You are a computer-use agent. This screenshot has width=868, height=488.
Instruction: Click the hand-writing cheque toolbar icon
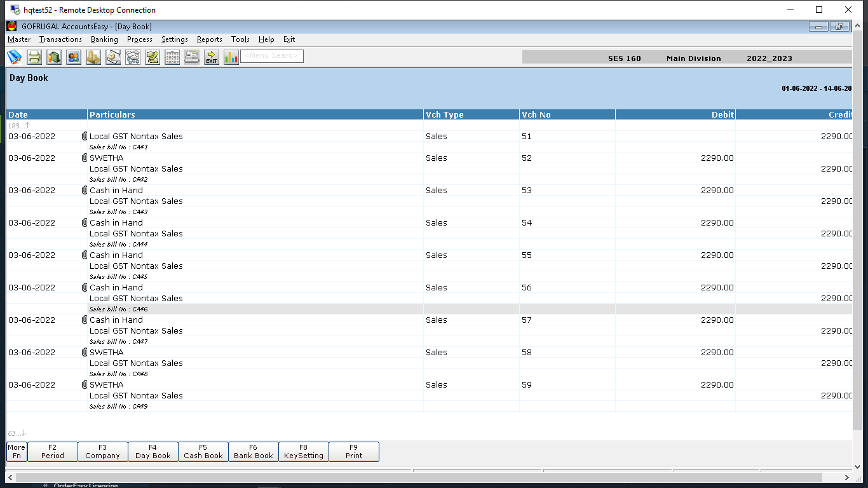click(x=113, y=57)
